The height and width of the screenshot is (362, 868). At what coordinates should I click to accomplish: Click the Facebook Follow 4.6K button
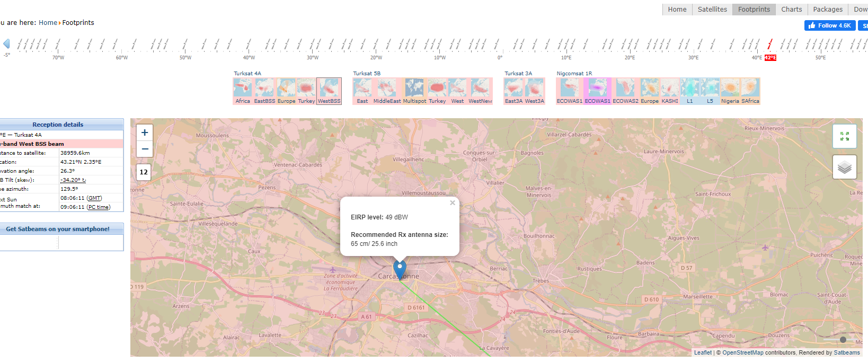830,25
